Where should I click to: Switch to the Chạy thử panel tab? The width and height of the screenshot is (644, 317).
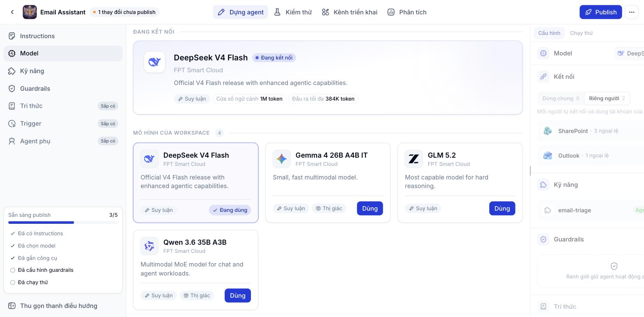(581, 33)
